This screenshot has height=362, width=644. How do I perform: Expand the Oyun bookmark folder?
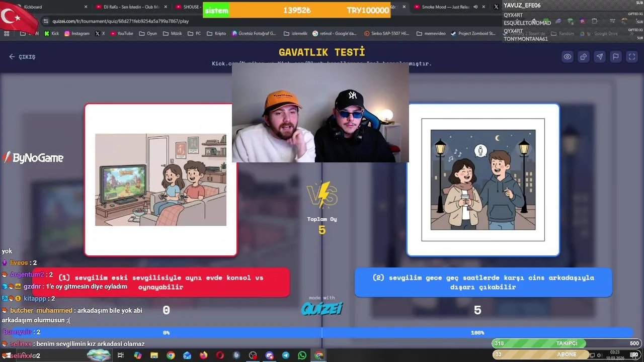[148, 34]
